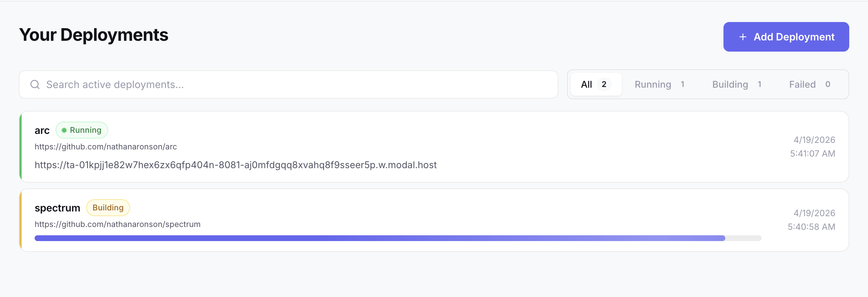Image resolution: width=868 pixels, height=297 pixels.
Task: Open the spectrum GitHub repository link
Action: (118, 224)
